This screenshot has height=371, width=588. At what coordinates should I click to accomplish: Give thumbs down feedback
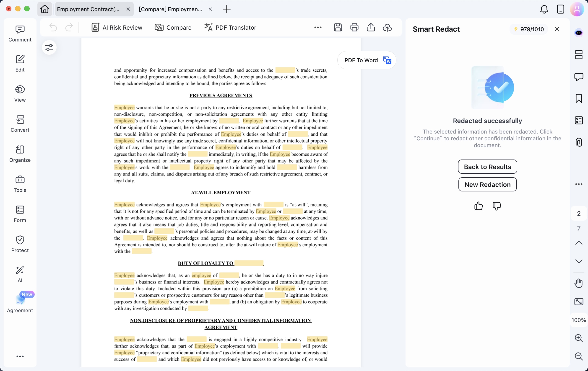pos(497,206)
